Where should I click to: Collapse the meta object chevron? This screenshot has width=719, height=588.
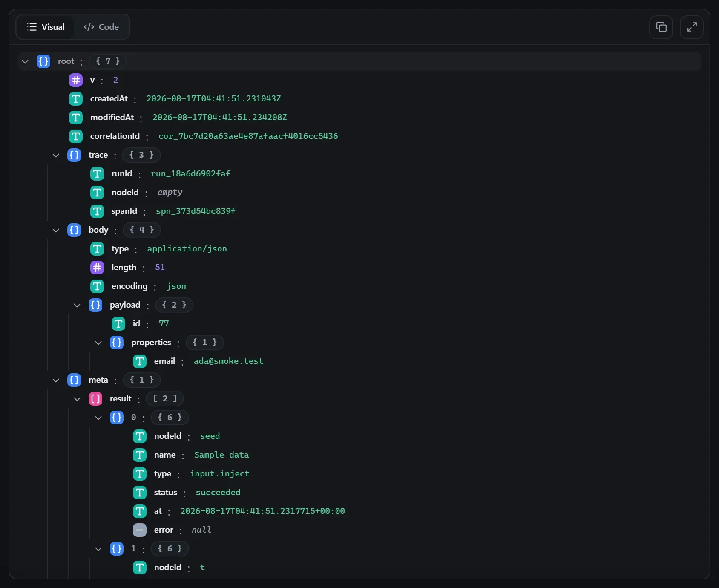(x=56, y=380)
